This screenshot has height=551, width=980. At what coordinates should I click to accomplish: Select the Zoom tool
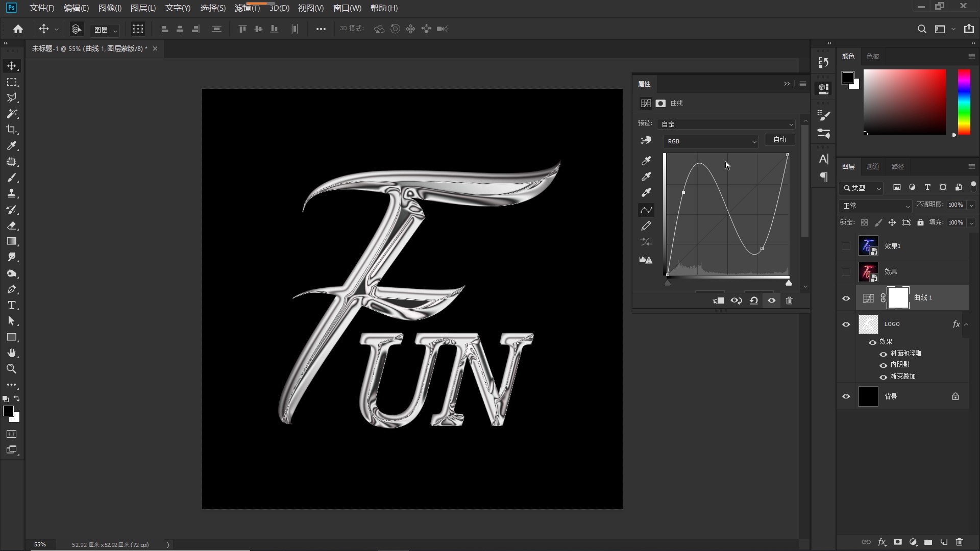tap(12, 369)
